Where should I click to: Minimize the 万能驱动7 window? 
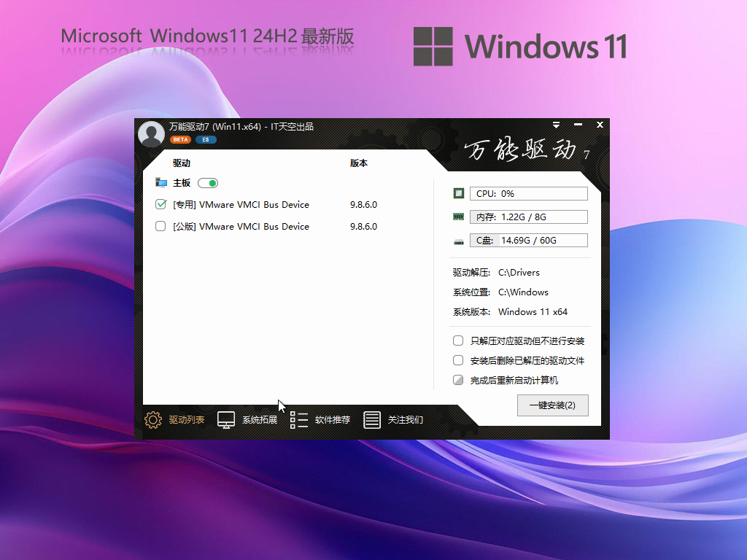578,125
